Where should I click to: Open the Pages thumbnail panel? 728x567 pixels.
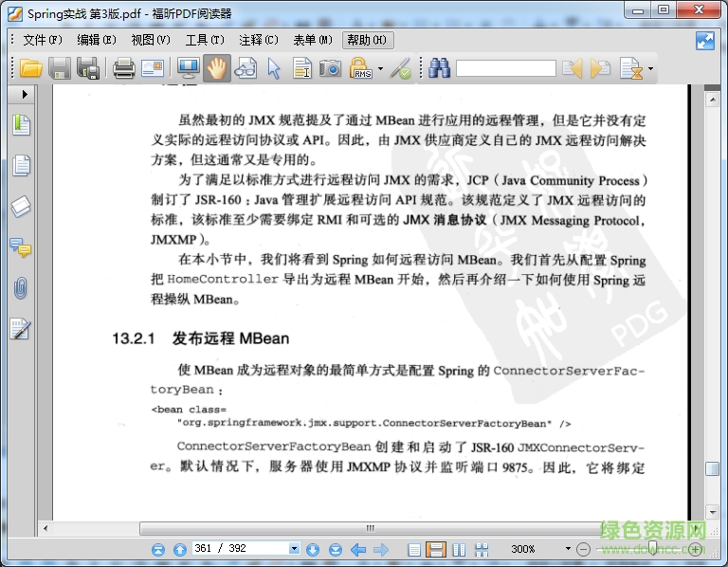point(21,165)
